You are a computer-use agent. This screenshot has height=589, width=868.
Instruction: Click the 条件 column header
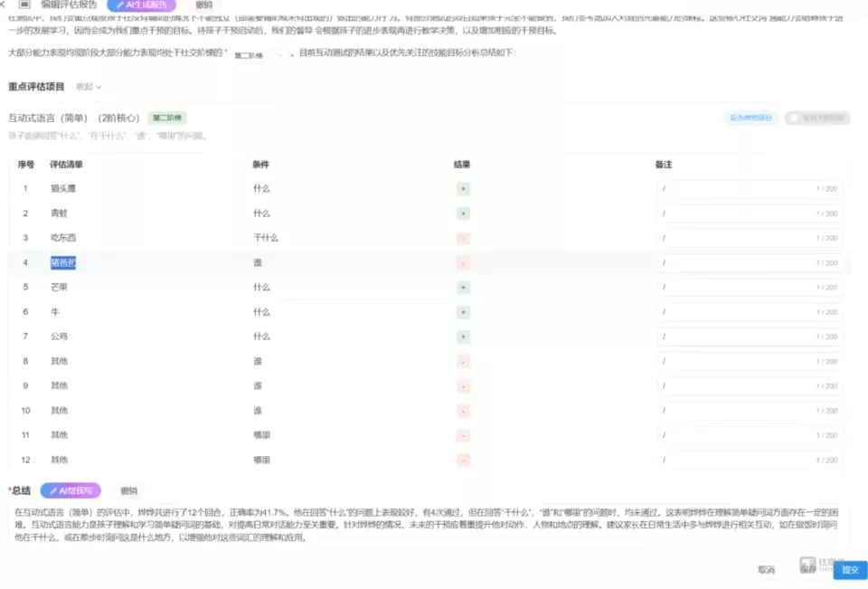(x=260, y=165)
